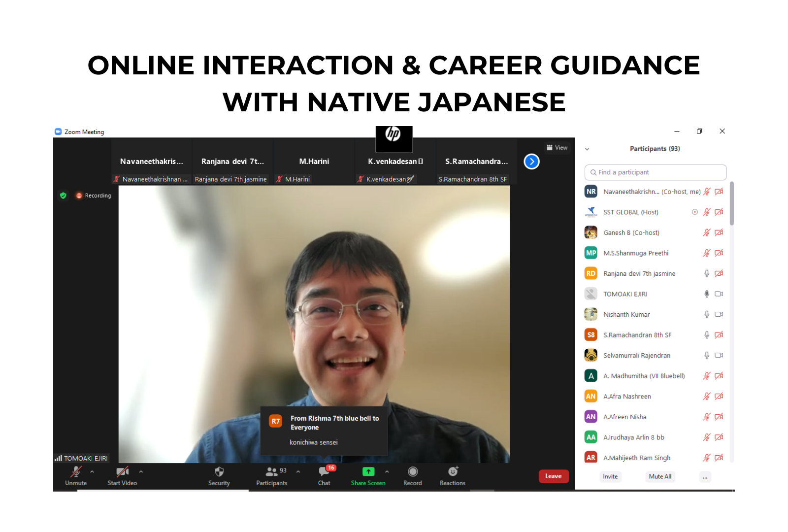Image resolution: width=788 pixels, height=532 pixels.
Task: Click the green encryption shield icon
Action: pyautogui.click(x=63, y=196)
